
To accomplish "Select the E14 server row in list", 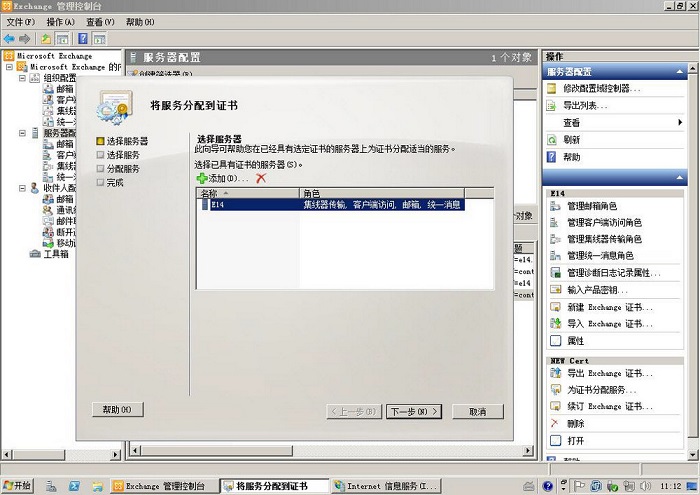I will (333, 205).
